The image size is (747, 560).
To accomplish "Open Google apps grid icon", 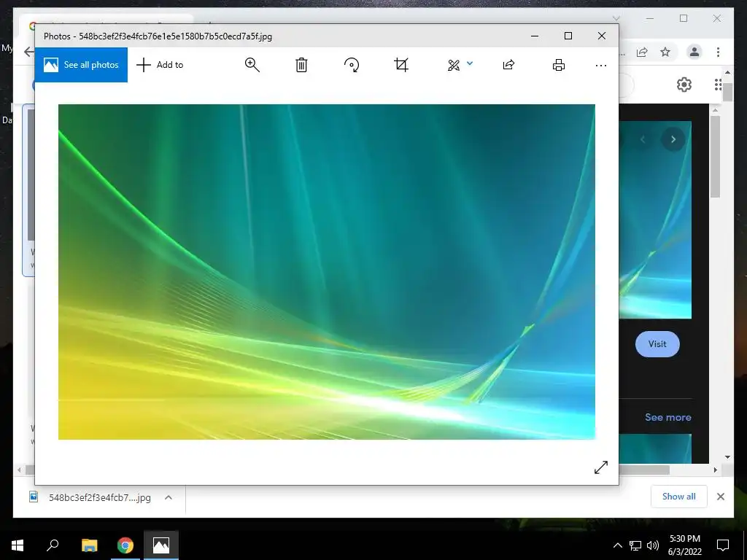I will coord(718,85).
